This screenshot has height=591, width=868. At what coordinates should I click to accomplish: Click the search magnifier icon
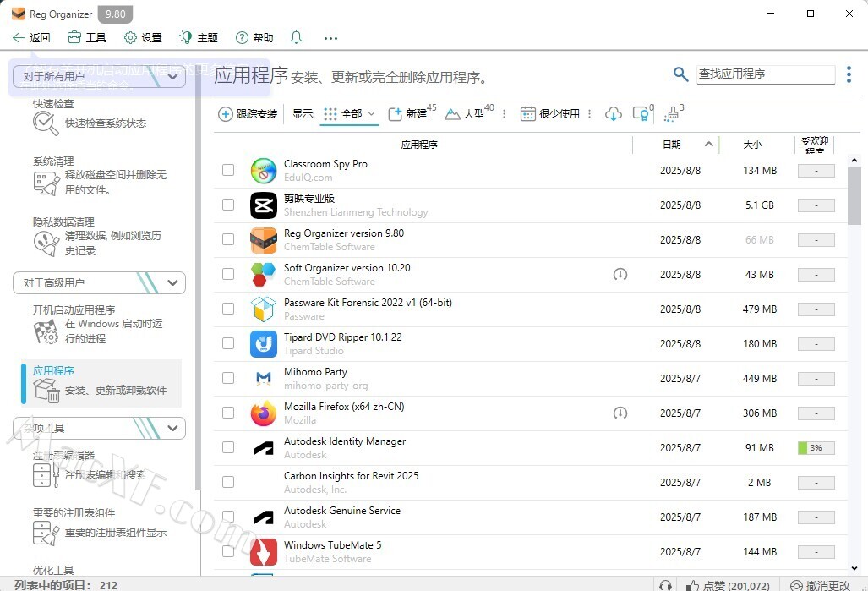pos(680,74)
